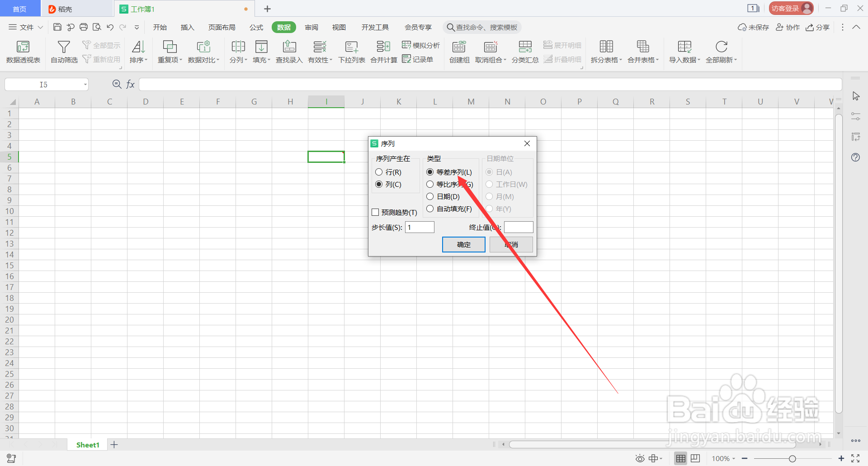868x466 pixels.
Task: Click the zoom out minus button
Action: 745,458
